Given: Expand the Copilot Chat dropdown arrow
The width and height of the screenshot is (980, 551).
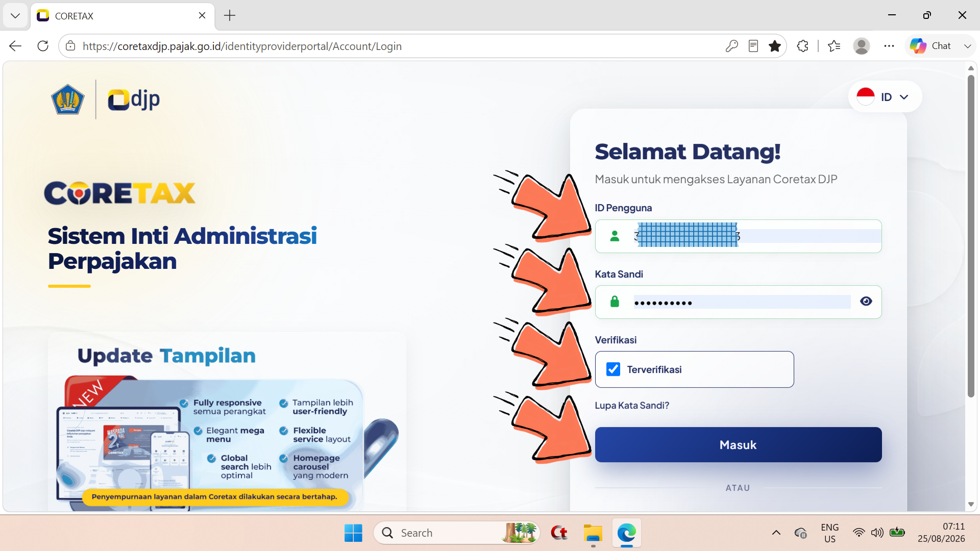Looking at the screenshot, I should (967, 46).
